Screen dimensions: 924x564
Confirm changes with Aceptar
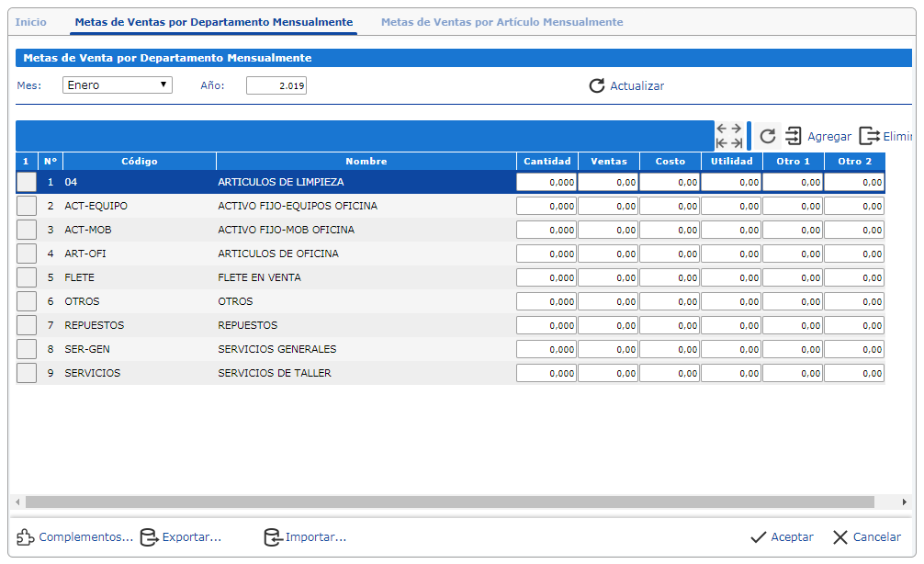coord(782,537)
